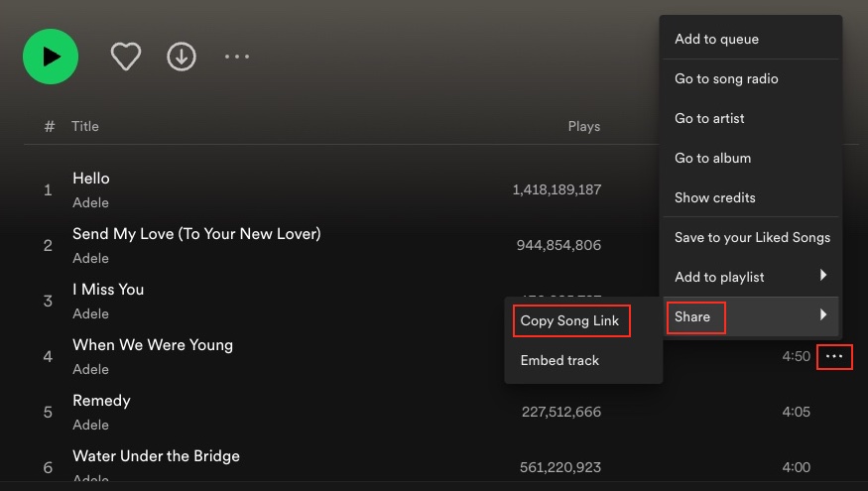
Task: Click the Send My Love track title
Action: [196, 234]
